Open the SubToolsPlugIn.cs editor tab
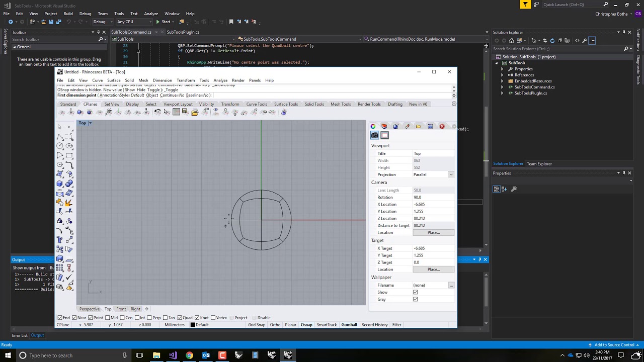This screenshot has width=644, height=362. pos(183,32)
